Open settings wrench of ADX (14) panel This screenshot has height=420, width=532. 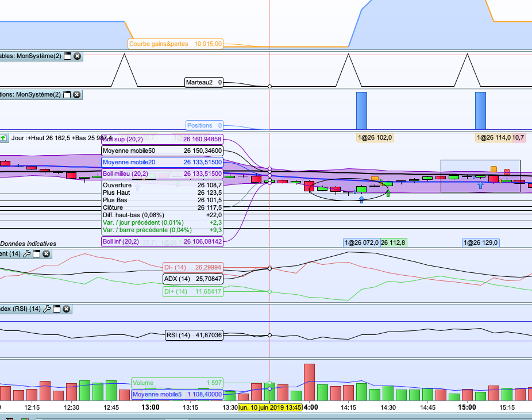27,253
